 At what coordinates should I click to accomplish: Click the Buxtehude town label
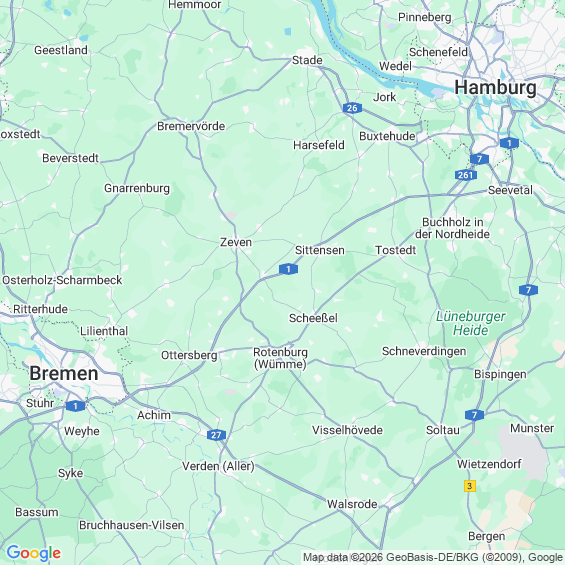point(387,136)
